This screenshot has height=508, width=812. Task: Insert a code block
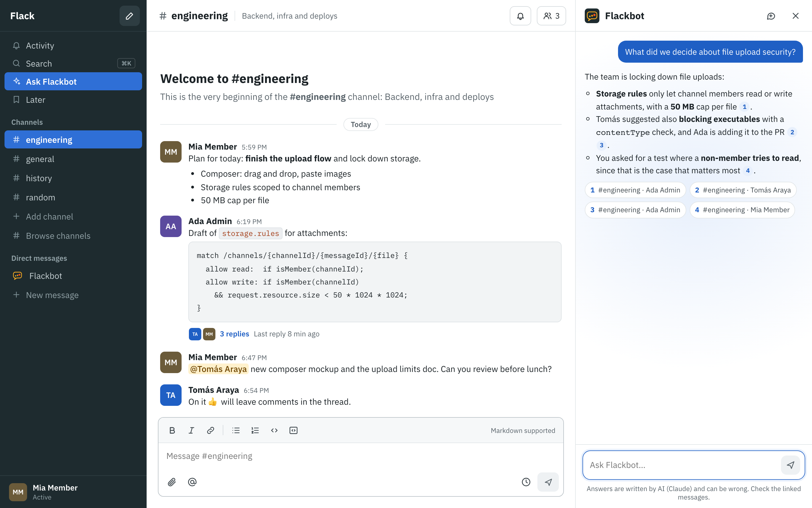(x=293, y=430)
